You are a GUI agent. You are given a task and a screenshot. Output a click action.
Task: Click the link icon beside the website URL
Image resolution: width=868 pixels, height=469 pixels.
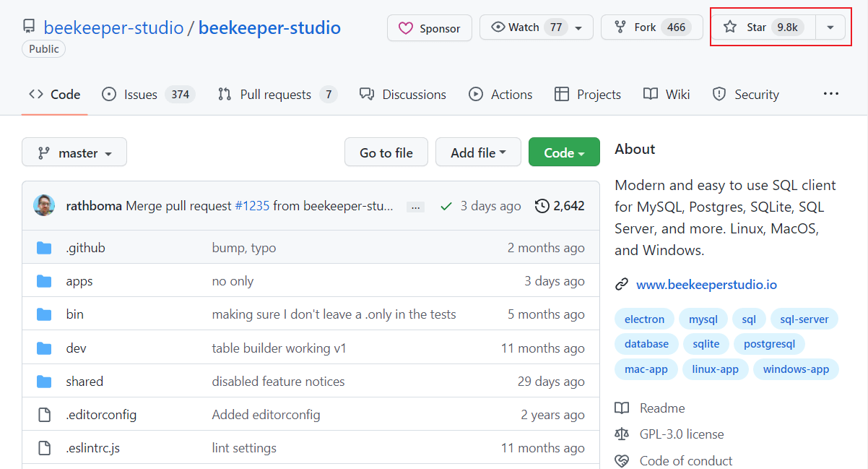pyautogui.click(x=621, y=285)
